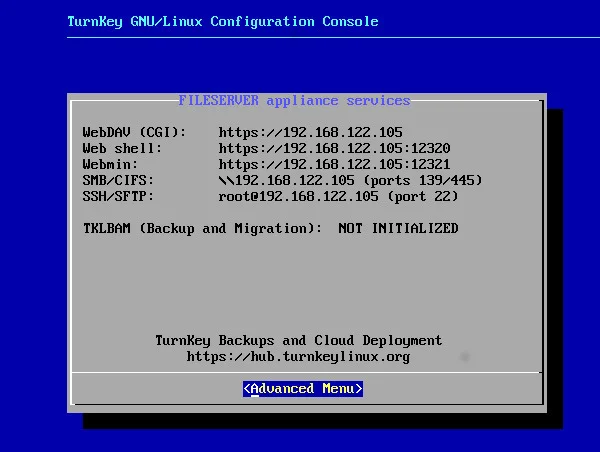This screenshot has width=600, height=452.
Task: Click the WebDAV (CGI) label
Action: (x=134, y=133)
